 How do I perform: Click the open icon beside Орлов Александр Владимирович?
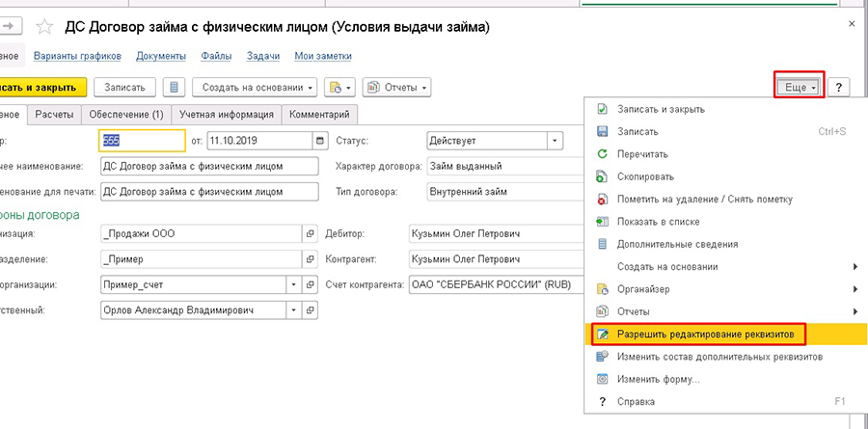tap(311, 310)
